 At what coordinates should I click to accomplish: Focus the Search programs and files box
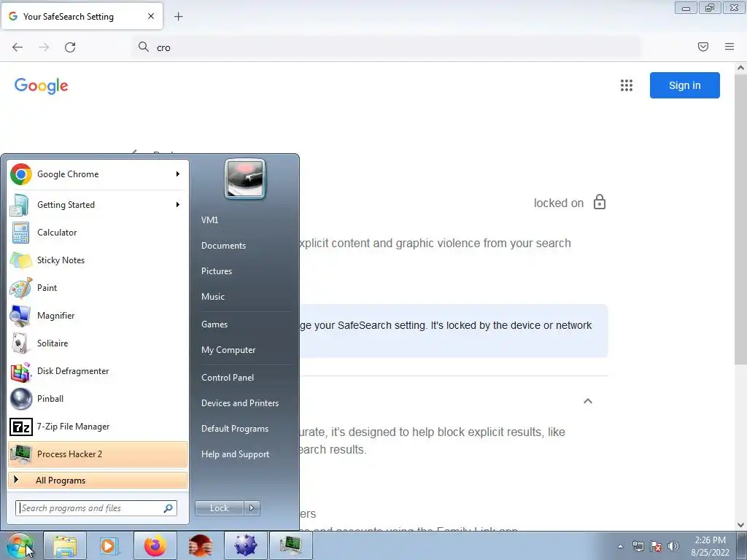click(x=96, y=508)
